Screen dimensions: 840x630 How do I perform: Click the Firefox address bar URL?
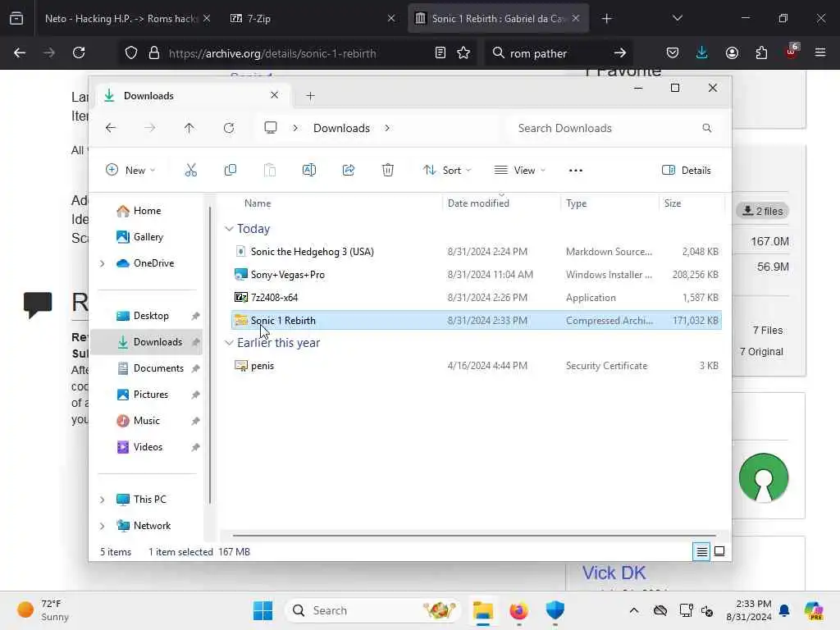(x=272, y=53)
